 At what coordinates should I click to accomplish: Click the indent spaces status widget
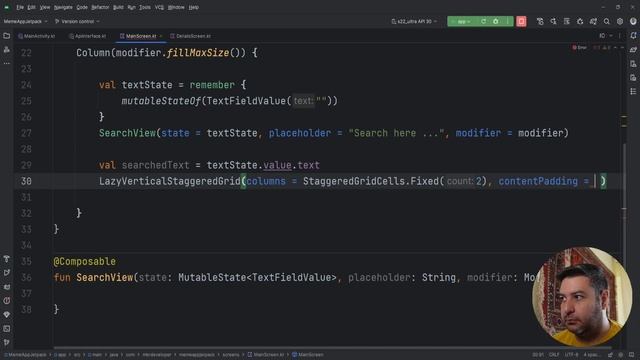click(x=591, y=355)
